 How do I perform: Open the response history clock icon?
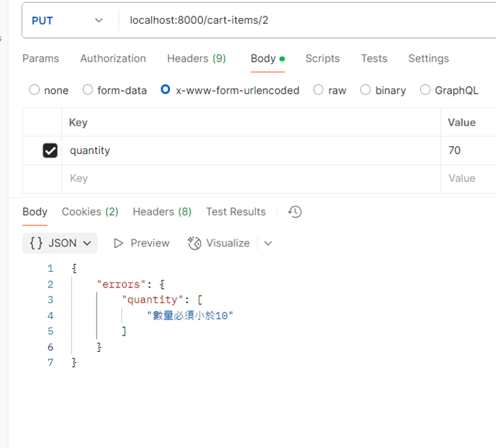295,211
